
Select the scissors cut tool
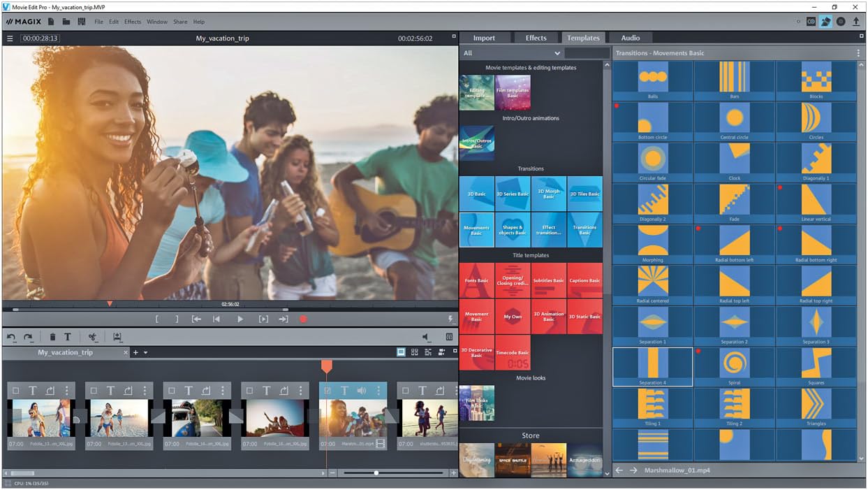(x=92, y=338)
